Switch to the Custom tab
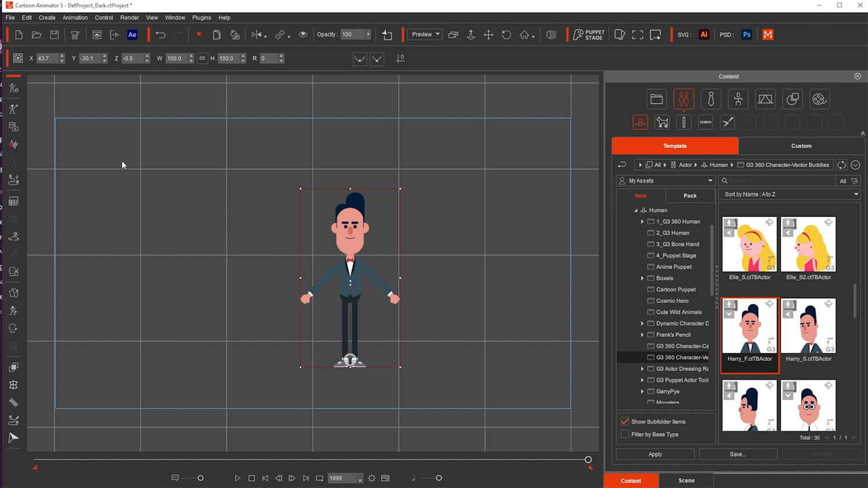The width and height of the screenshot is (868, 488). pyautogui.click(x=801, y=146)
